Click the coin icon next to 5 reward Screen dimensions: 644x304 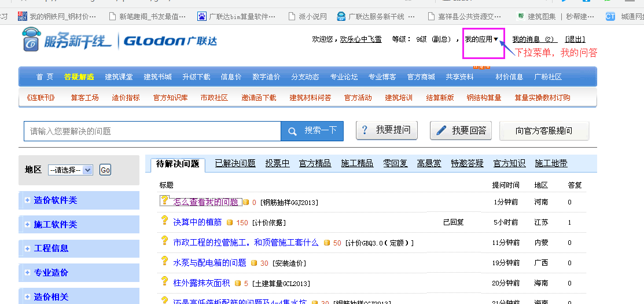(x=237, y=283)
